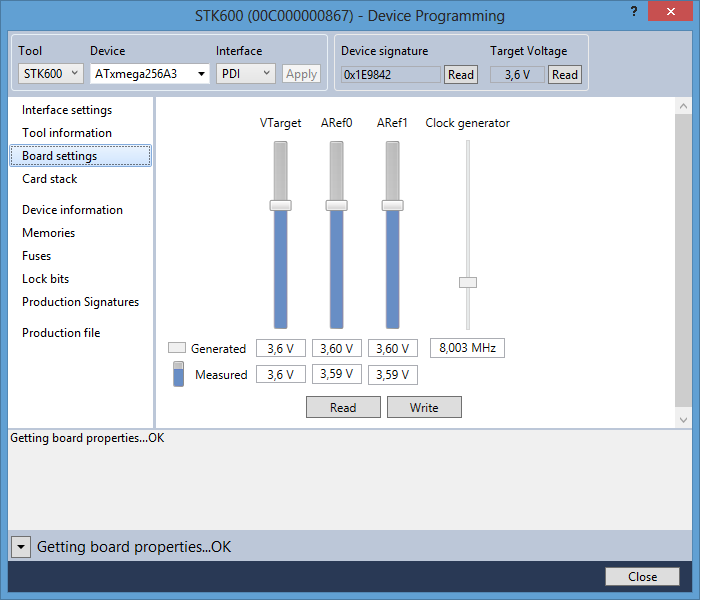Select Board settings page
This screenshot has width=708, height=606.
coord(81,157)
